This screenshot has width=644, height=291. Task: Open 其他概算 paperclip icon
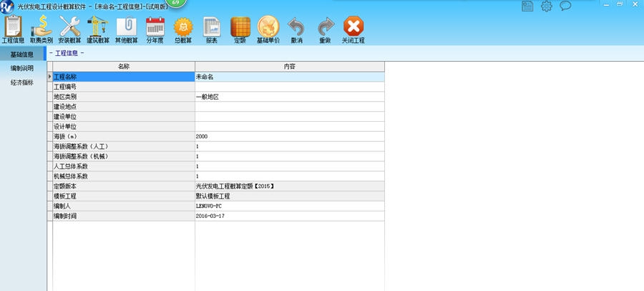126,29
